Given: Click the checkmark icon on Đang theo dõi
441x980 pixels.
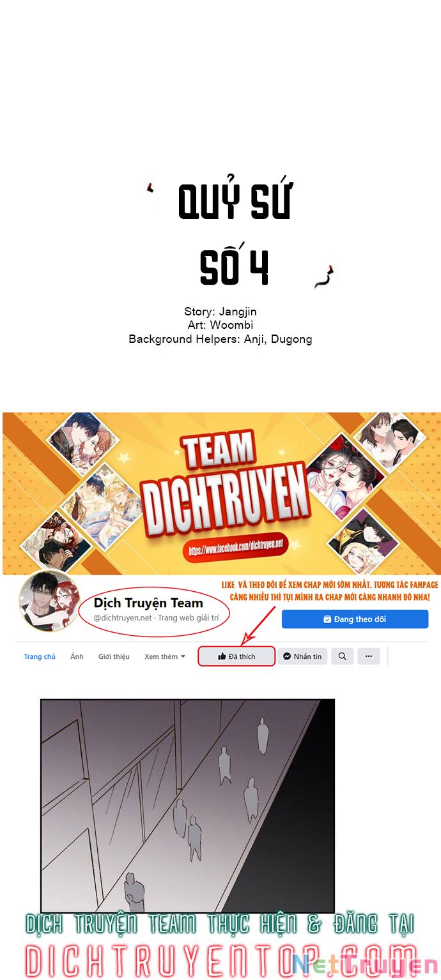Looking at the screenshot, I should pos(327,619).
